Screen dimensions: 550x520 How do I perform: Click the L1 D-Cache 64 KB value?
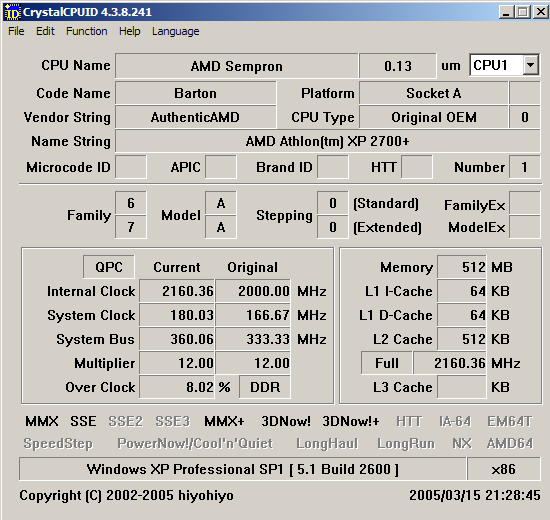462,315
